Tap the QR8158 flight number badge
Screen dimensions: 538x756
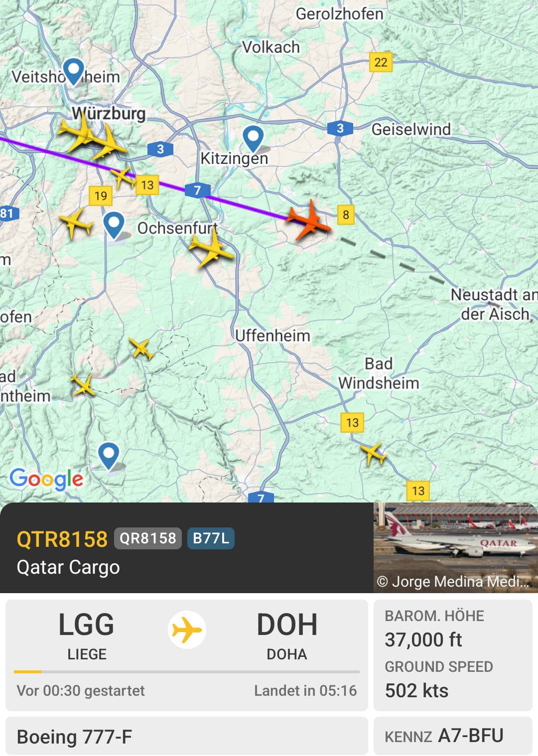148,538
